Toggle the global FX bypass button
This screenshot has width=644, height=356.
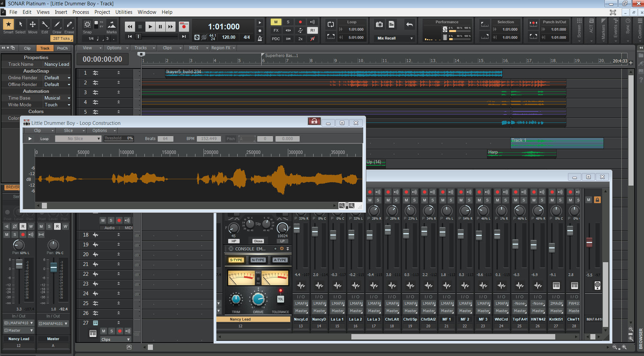[276, 30]
